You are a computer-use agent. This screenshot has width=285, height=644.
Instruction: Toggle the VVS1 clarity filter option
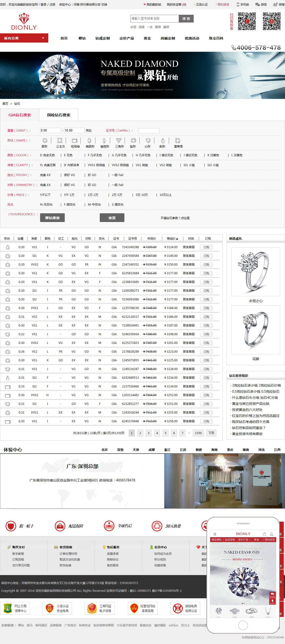point(96,165)
